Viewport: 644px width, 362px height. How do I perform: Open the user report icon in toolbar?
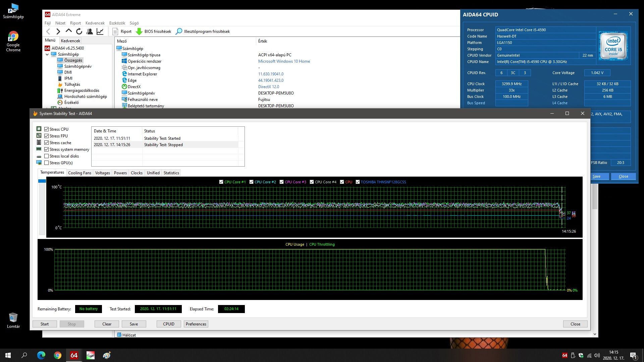[90, 32]
